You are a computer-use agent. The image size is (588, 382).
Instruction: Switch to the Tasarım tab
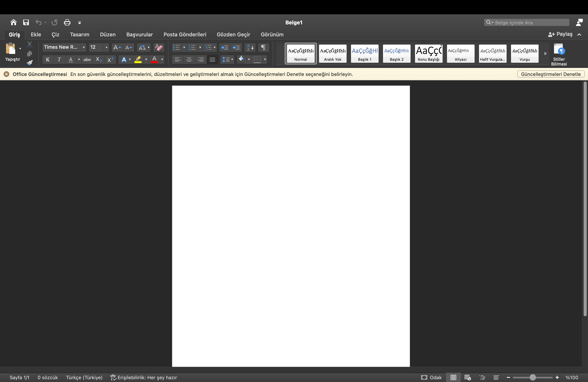80,35
